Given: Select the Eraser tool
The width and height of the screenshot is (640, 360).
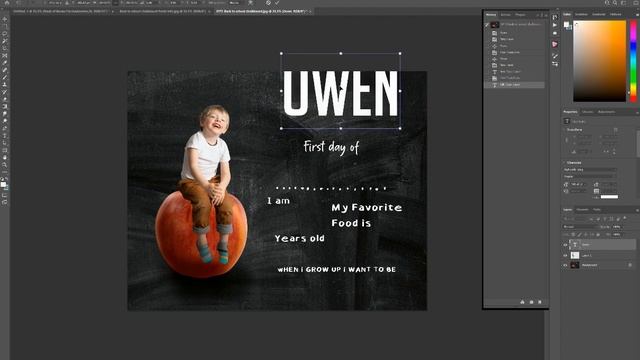Looking at the screenshot, I should pyautogui.click(x=5, y=100).
